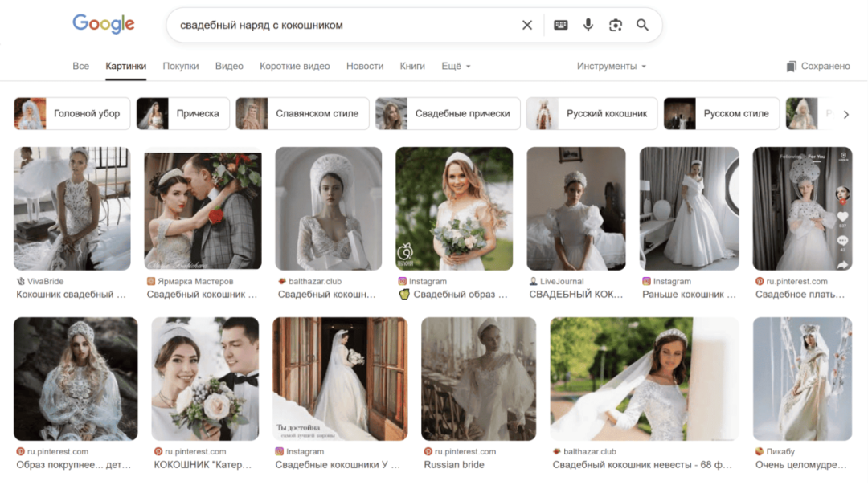
Task: Start voice search with microphone icon
Action: point(588,25)
